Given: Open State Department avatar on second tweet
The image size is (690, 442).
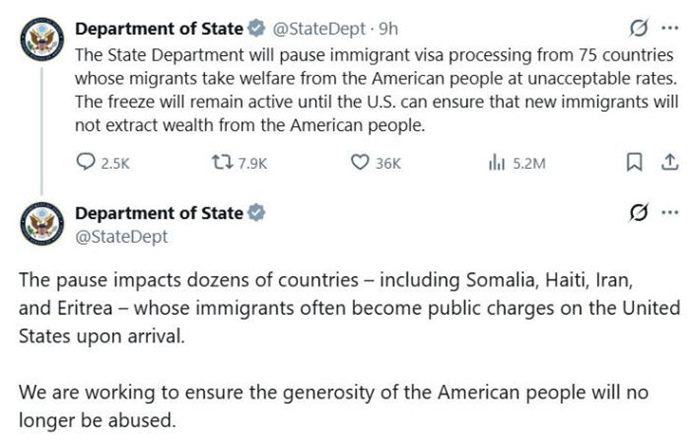Looking at the screenshot, I should [42, 226].
